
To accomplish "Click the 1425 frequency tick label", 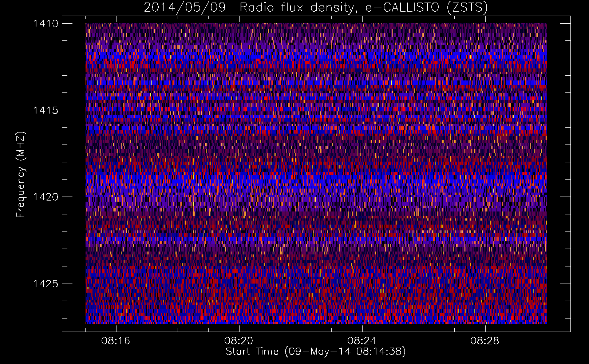I will (x=46, y=284).
